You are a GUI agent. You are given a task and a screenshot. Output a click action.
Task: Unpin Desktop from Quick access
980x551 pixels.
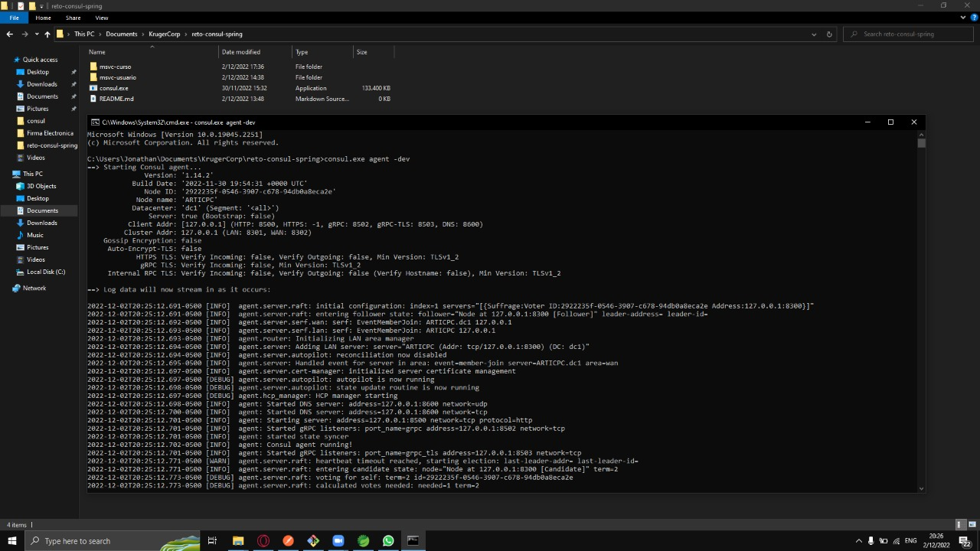click(x=74, y=71)
